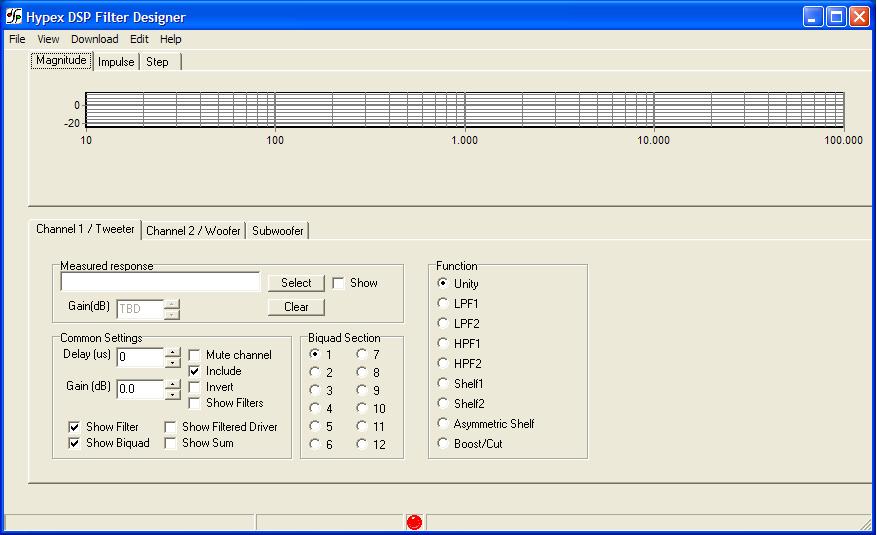The height and width of the screenshot is (535, 877).
Task: Select Biquad Section 3
Action: coord(315,390)
